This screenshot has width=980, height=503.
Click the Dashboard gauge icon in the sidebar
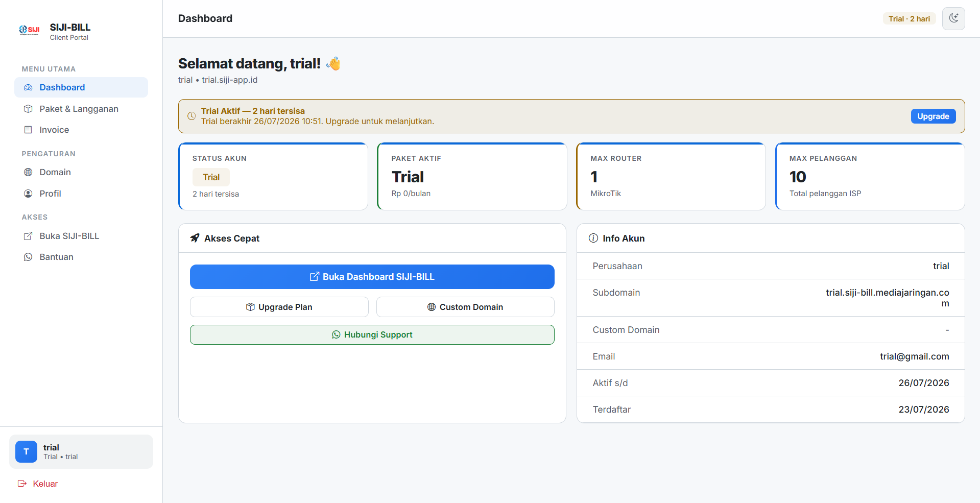coord(28,87)
